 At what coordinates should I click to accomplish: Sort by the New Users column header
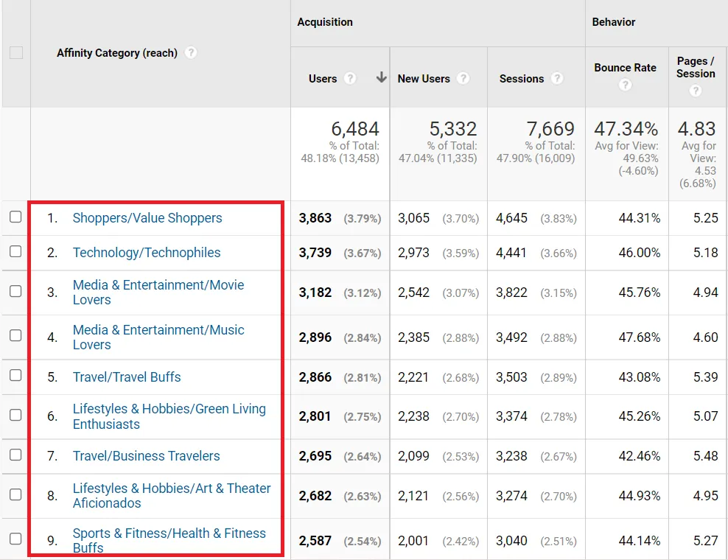click(423, 79)
